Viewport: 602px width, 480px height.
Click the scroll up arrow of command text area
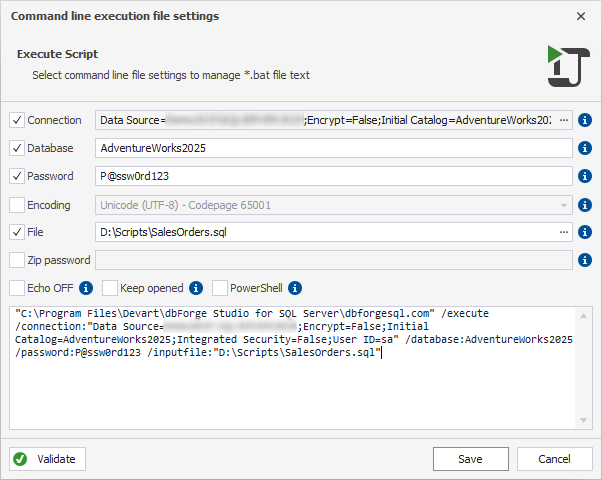pyautogui.click(x=583, y=316)
